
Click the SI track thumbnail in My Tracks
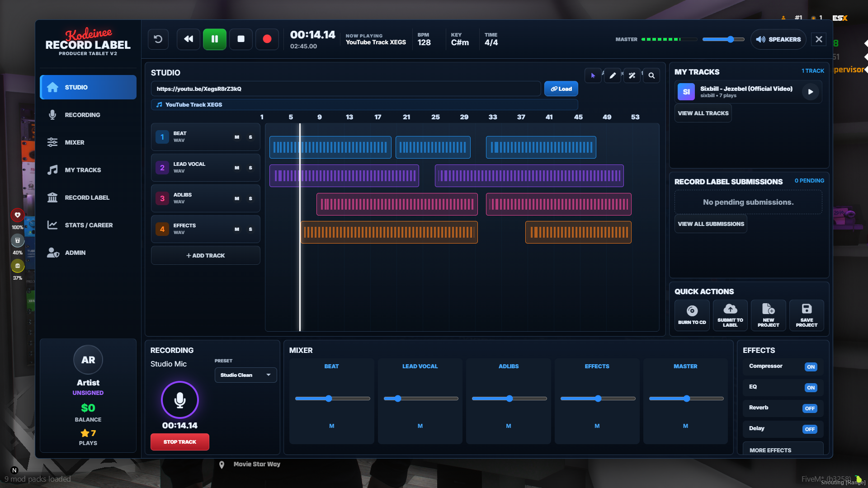[x=686, y=92]
